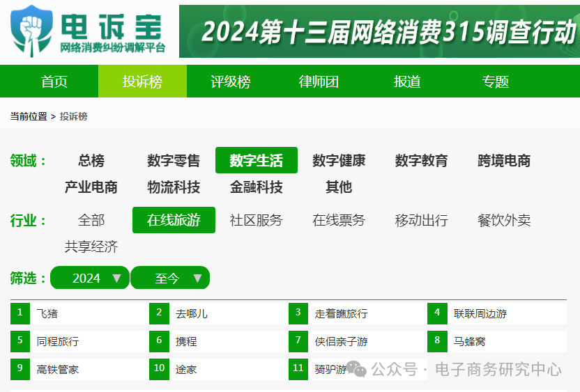The image size is (580, 392).
Task: Switch to the 律师团 tab
Action: click(319, 81)
